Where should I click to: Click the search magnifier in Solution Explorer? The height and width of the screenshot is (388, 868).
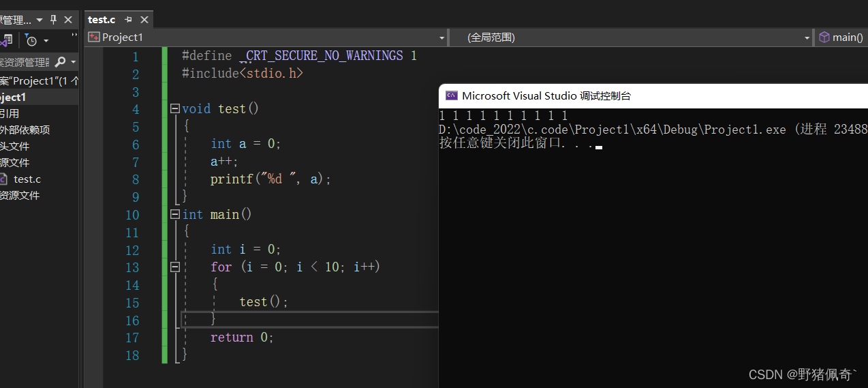click(x=60, y=62)
